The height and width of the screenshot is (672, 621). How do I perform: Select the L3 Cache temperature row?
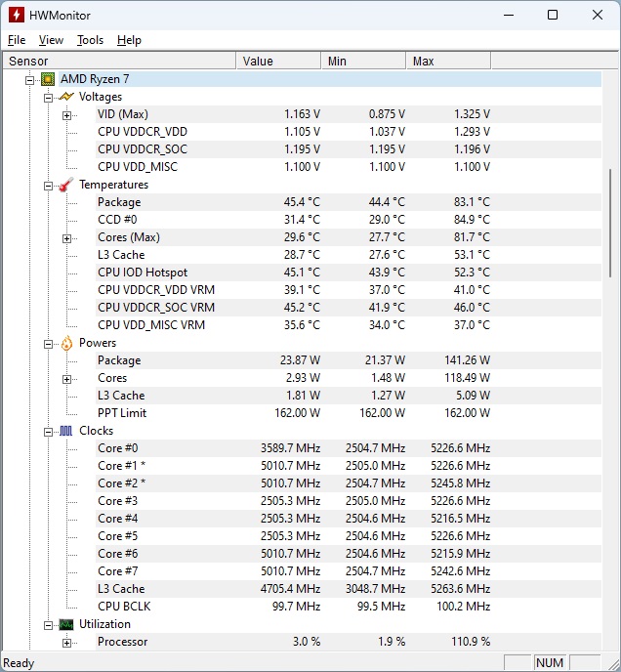pos(349,255)
